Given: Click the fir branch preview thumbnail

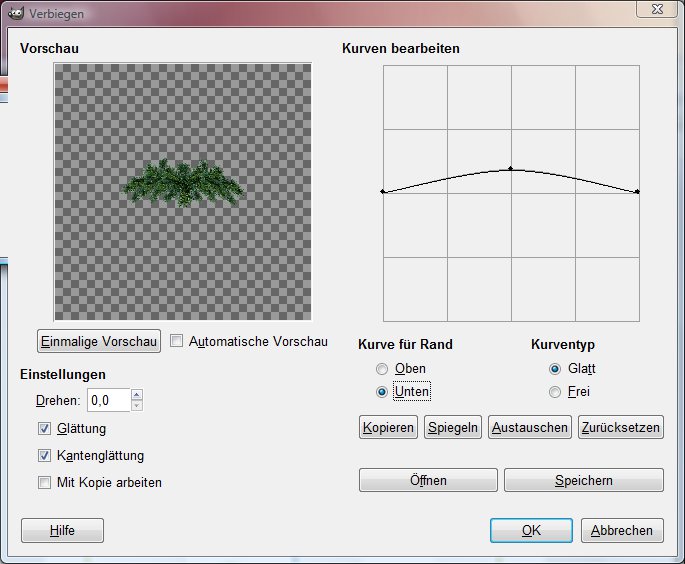Looking at the screenshot, I should (x=183, y=183).
